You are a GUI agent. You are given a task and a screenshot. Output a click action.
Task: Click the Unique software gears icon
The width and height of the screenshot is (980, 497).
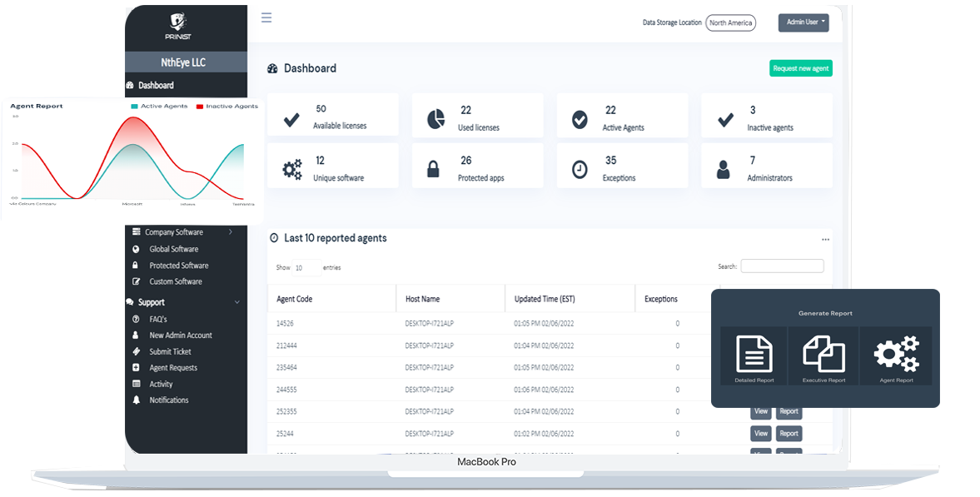(292, 170)
